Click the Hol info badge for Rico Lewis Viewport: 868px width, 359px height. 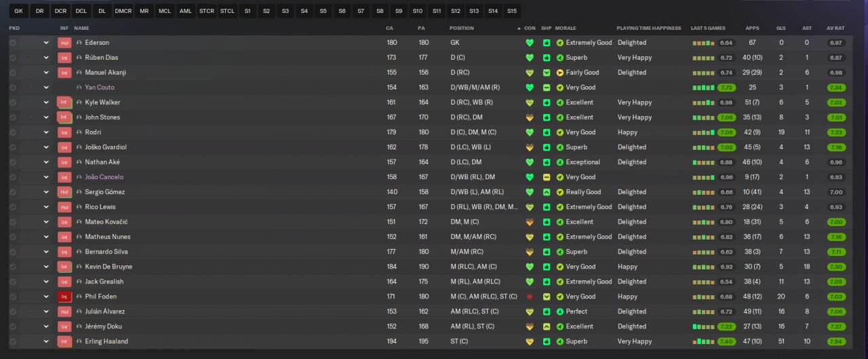tap(64, 207)
